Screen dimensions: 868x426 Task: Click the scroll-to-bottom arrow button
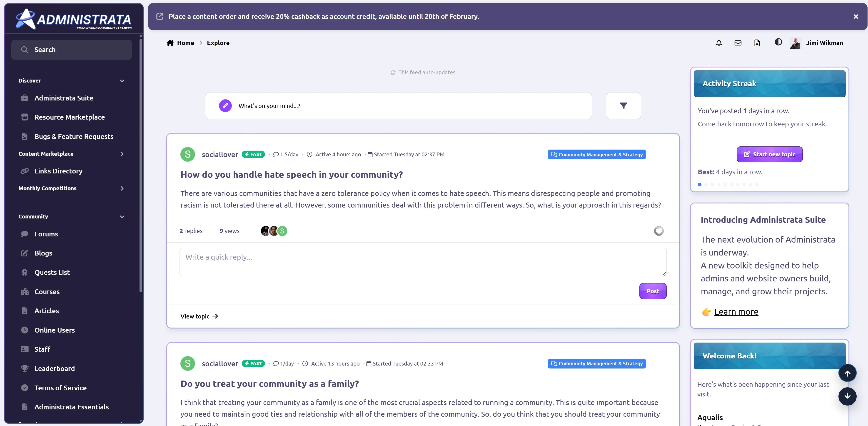pos(847,396)
